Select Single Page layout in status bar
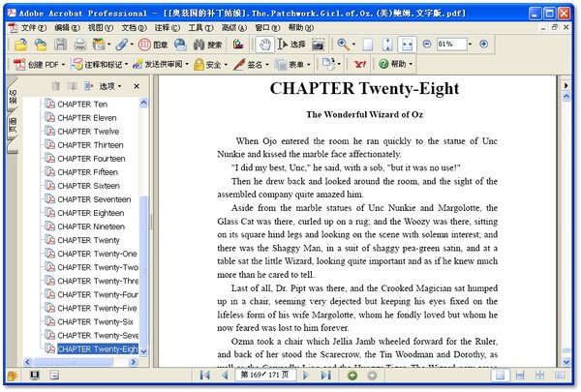 (501, 376)
